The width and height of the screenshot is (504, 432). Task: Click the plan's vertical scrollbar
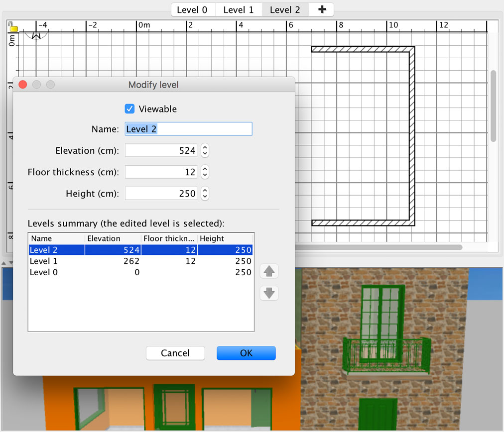tap(493, 106)
